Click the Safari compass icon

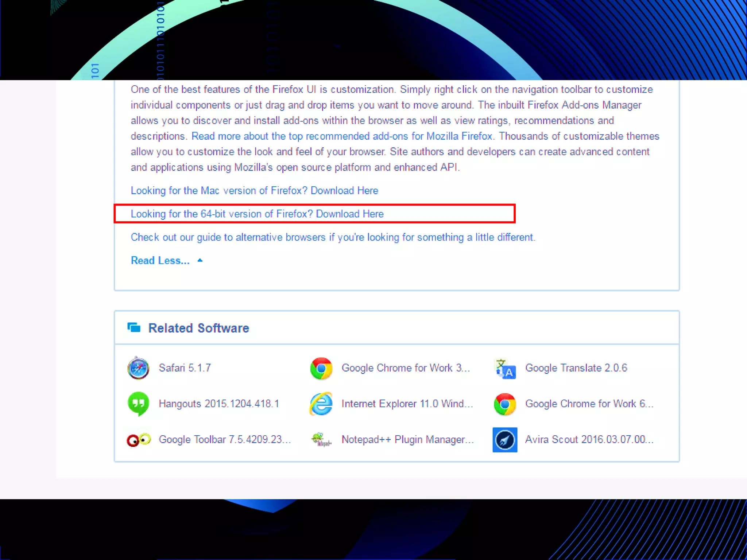tap(138, 368)
